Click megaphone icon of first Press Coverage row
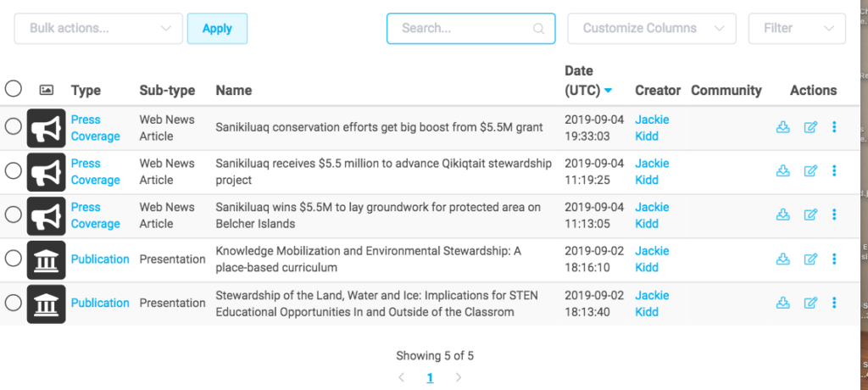The image size is (868, 390). [46, 128]
